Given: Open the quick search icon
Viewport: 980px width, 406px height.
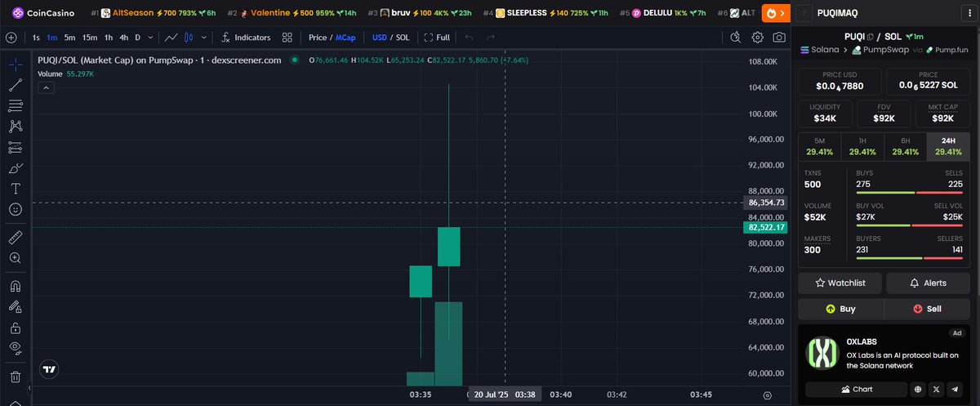Looking at the screenshot, I should point(736,38).
